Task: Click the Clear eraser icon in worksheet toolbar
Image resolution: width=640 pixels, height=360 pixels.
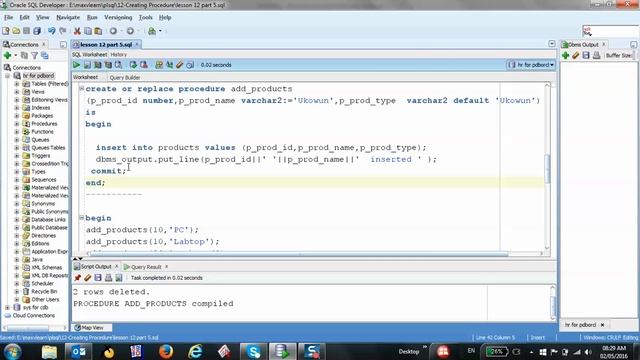Action: [x=180, y=65]
